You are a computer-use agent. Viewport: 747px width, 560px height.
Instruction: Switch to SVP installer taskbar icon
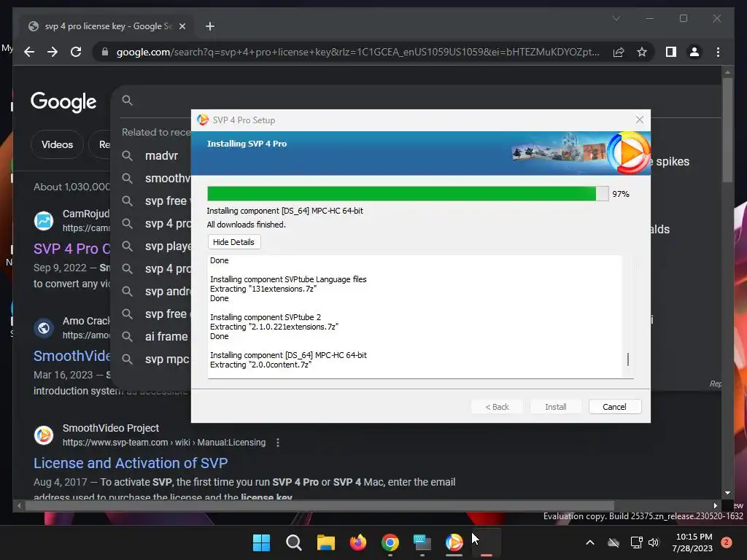click(x=454, y=542)
